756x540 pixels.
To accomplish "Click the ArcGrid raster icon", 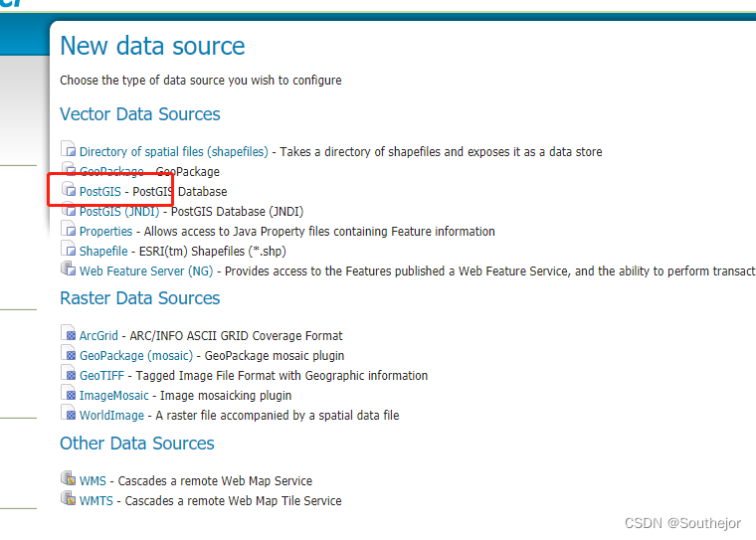I will (x=69, y=333).
